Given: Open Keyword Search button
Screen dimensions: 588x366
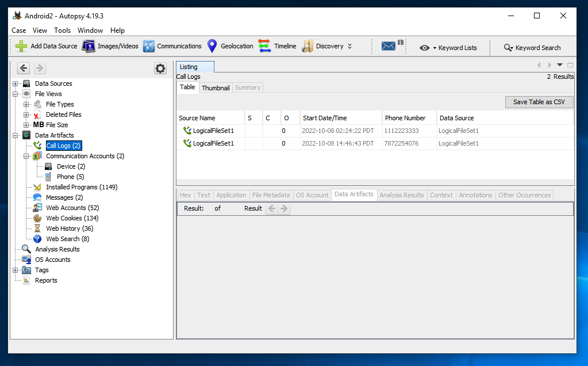Looking at the screenshot, I should click(x=532, y=48).
